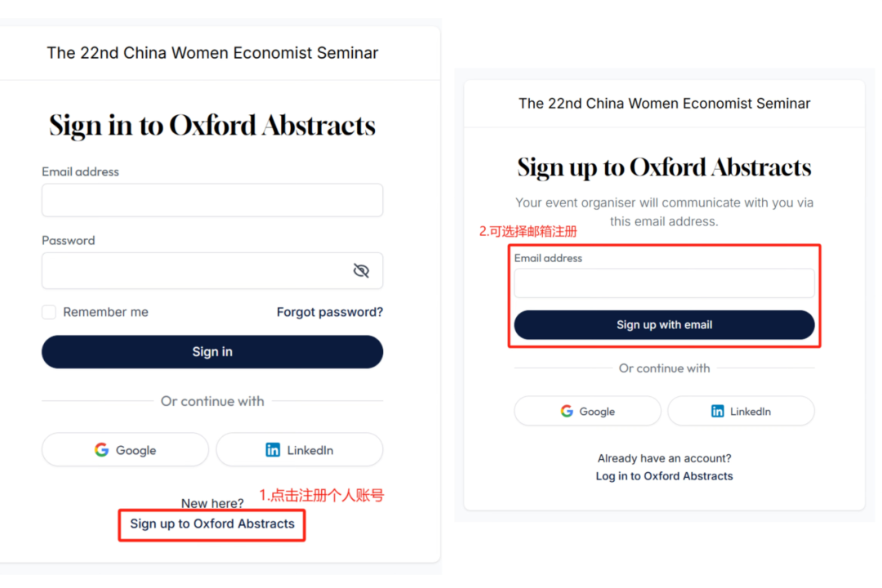Continue with LinkedIn on sign-up form

click(741, 412)
